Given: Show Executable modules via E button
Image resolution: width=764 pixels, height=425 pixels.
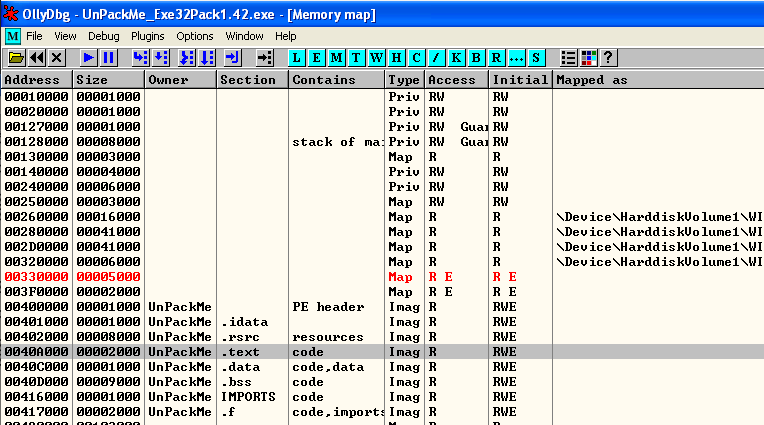Looking at the screenshot, I should (x=316, y=58).
